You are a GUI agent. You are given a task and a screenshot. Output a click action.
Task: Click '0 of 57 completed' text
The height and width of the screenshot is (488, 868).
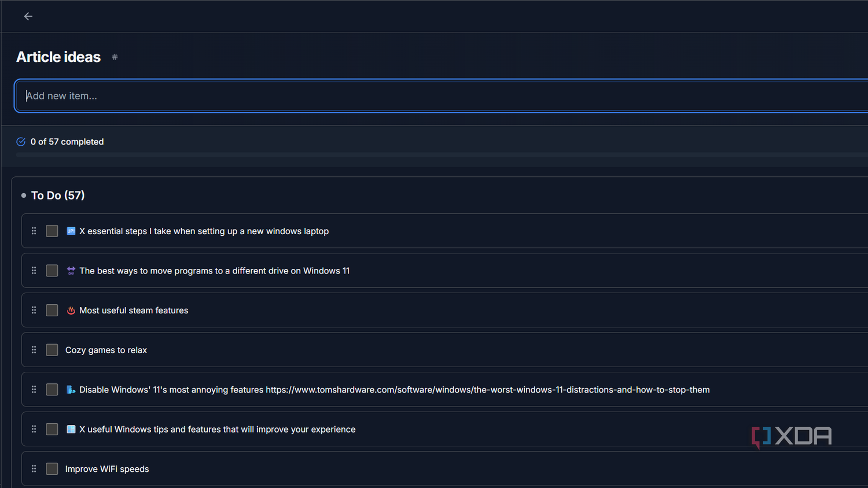[x=67, y=142]
